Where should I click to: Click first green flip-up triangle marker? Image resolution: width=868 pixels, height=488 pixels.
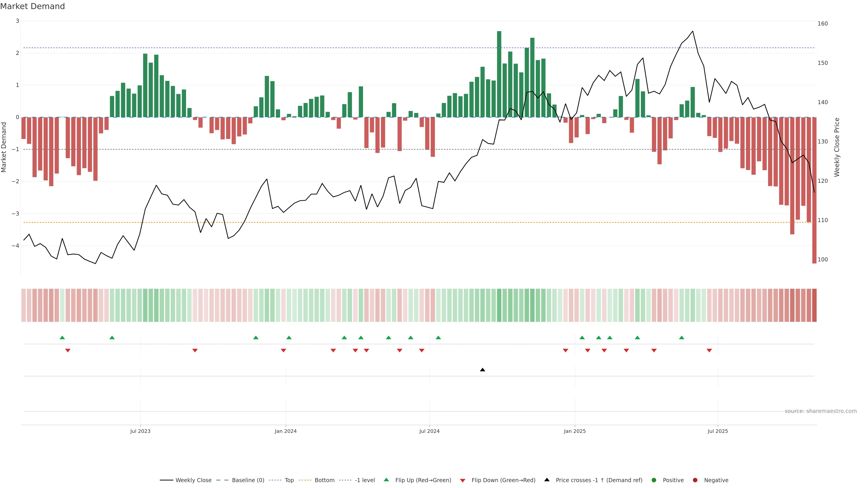[62, 338]
